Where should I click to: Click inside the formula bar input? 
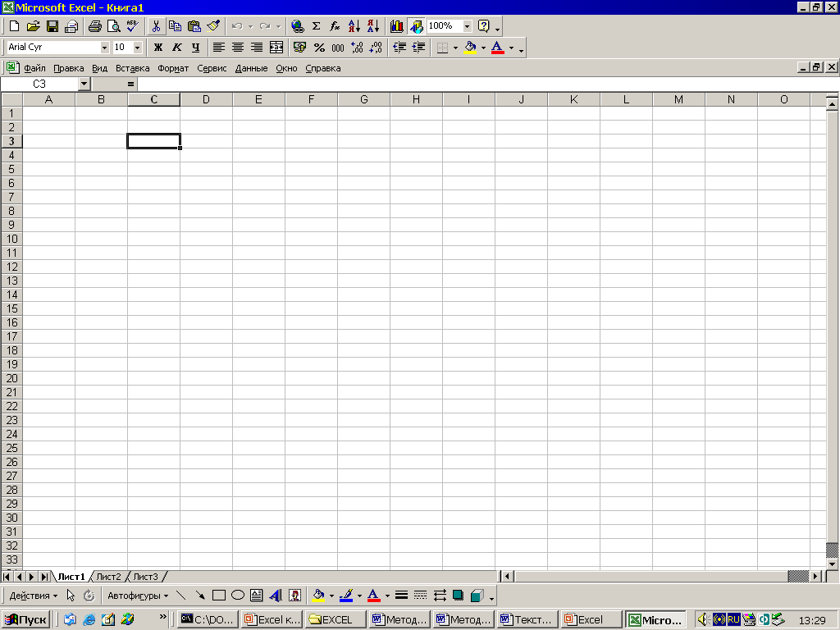click(x=487, y=84)
